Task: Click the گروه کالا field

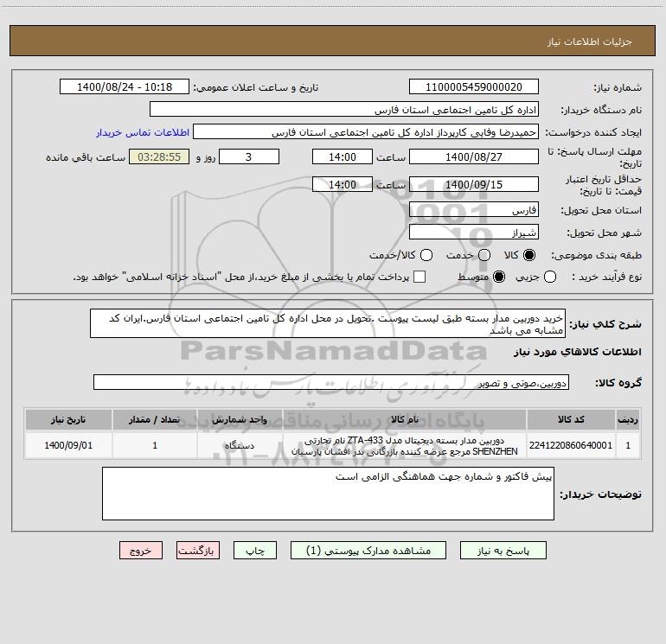Action: [x=331, y=382]
